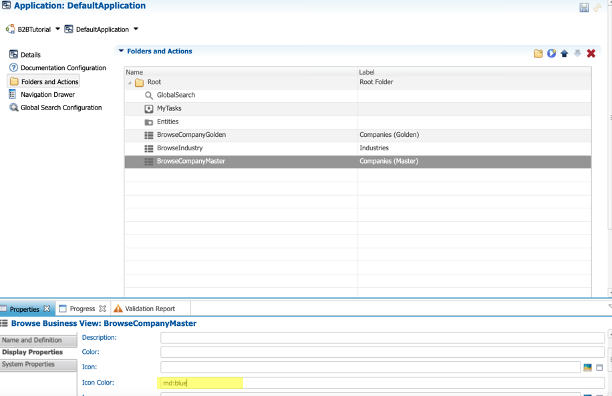Screen dimensions: 612x396
Task: Click the 'Companies (Golden)' label cell
Action: [x=389, y=135]
